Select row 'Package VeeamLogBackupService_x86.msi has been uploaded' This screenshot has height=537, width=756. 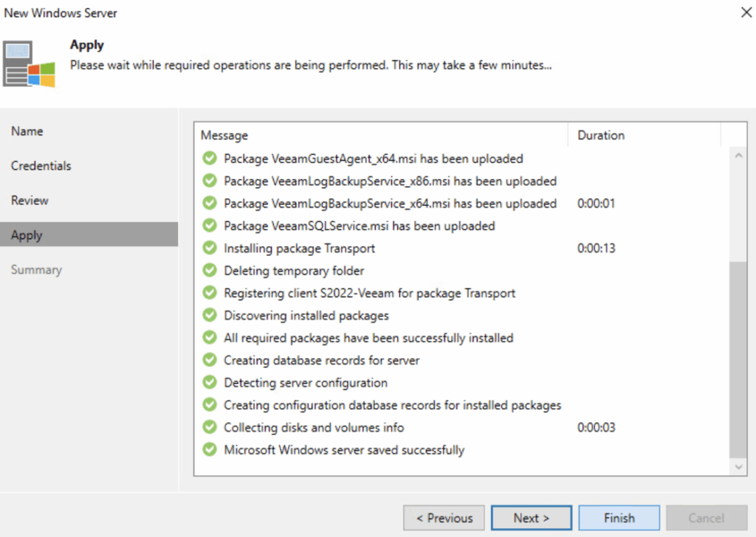pos(462,181)
